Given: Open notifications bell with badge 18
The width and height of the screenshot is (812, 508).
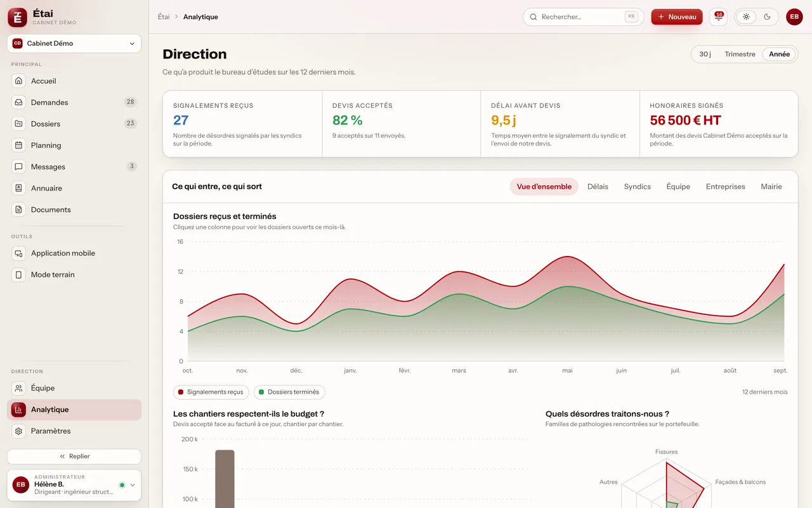Looking at the screenshot, I should (x=718, y=17).
